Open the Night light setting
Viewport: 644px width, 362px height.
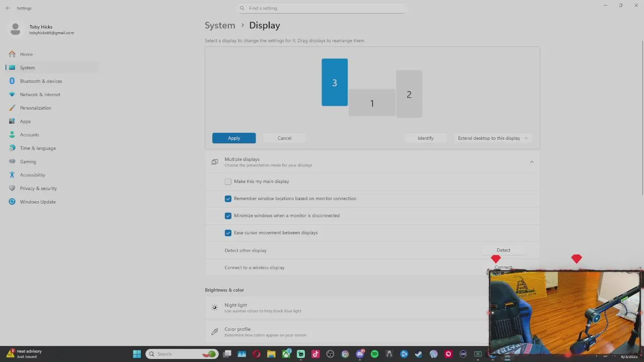[x=347, y=308]
